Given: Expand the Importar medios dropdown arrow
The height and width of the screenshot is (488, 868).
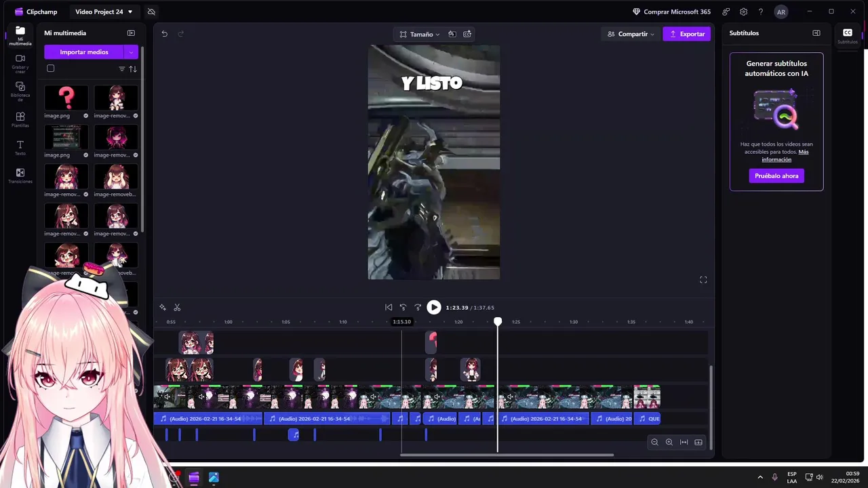Looking at the screenshot, I should click(x=131, y=52).
